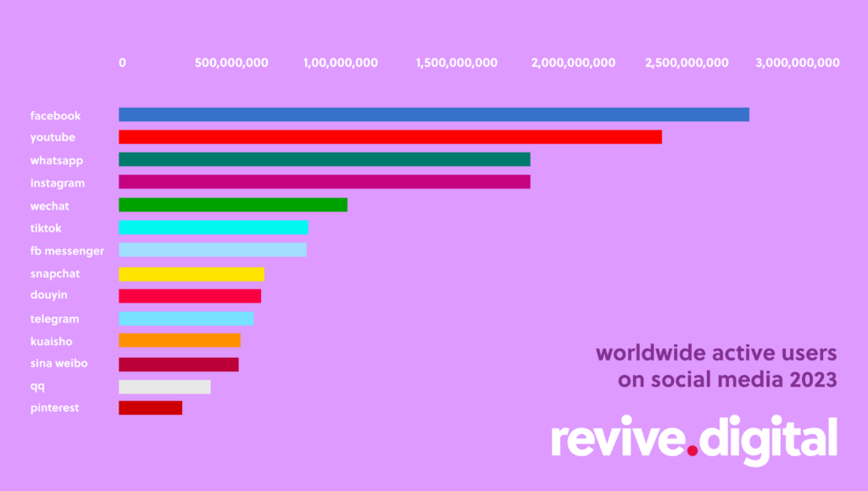The width and height of the screenshot is (868, 491).
Task: Click the facebook blue bar
Action: (x=434, y=114)
